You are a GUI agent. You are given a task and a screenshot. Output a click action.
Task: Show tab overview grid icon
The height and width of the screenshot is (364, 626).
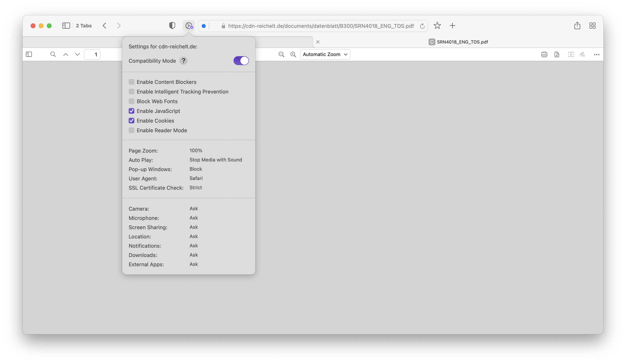(593, 26)
